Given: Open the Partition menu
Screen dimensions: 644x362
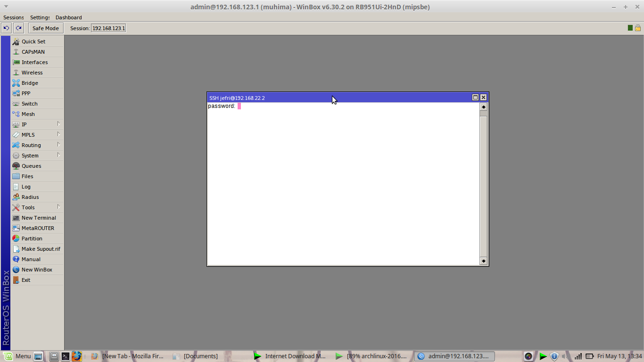Looking at the screenshot, I should pyautogui.click(x=37, y=239).
